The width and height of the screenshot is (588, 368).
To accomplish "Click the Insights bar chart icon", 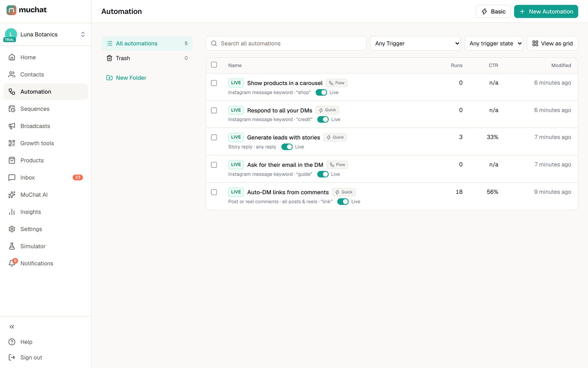I will pyautogui.click(x=12, y=212).
